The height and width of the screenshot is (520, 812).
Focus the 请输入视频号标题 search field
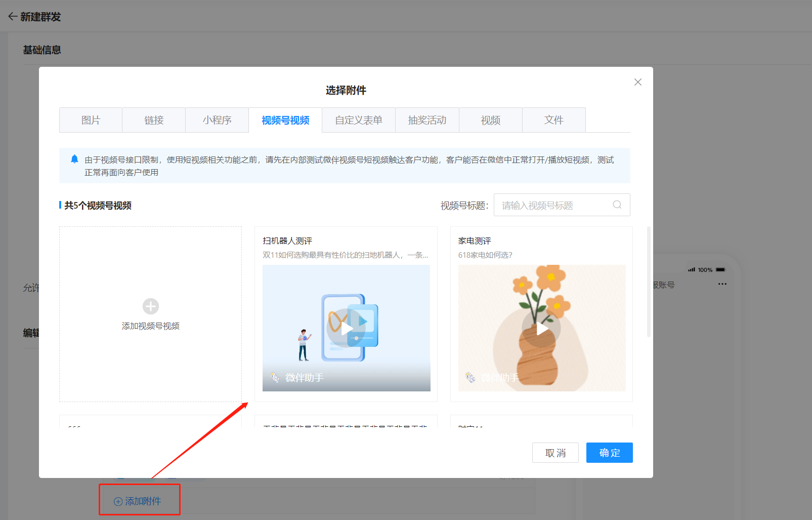(x=562, y=205)
